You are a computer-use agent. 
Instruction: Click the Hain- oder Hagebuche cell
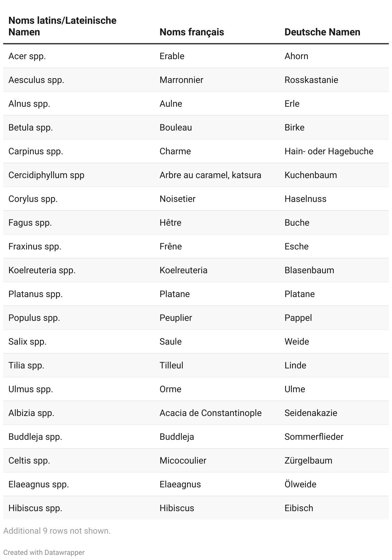[x=329, y=151]
